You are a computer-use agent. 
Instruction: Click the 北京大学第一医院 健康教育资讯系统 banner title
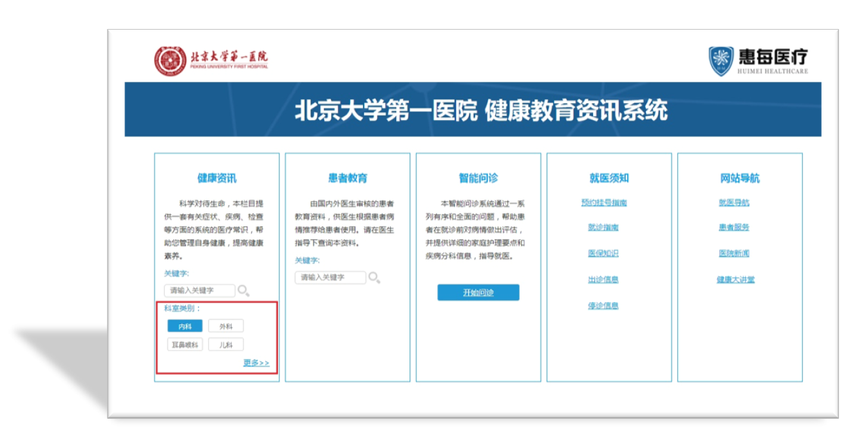point(482,111)
